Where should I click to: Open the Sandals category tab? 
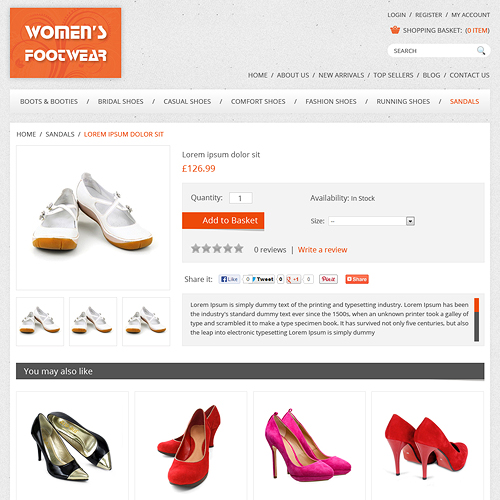pyautogui.click(x=464, y=101)
